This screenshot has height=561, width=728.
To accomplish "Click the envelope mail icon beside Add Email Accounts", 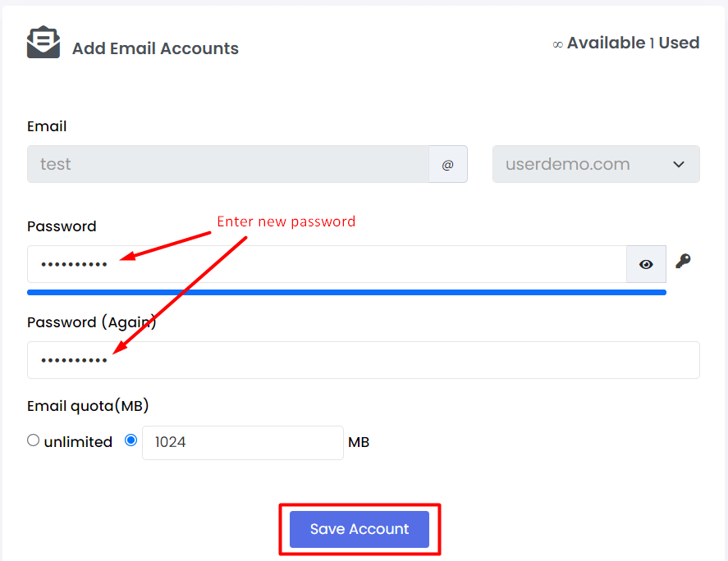I will tap(43, 42).
